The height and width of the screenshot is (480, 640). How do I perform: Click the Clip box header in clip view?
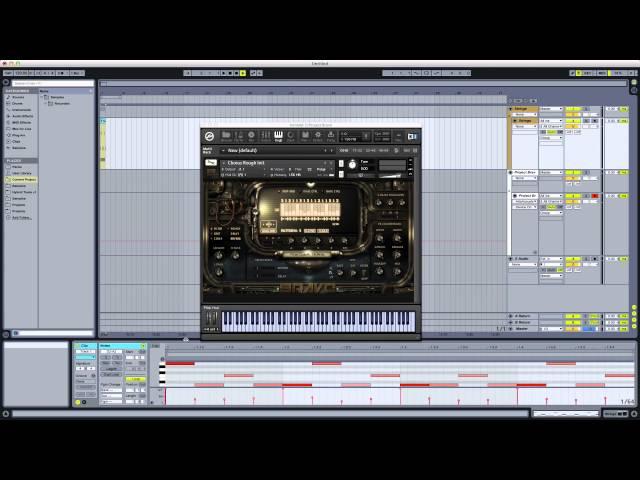click(85, 346)
